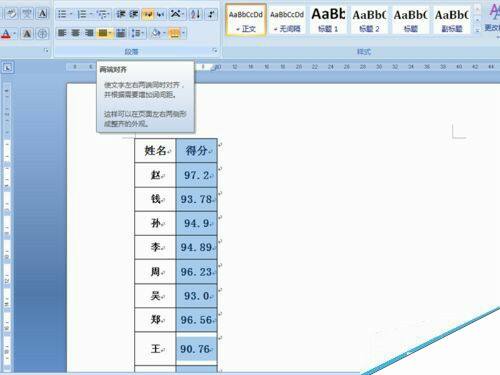The width and height of the screenshot is (500, 375).
Task: Click the name cell 周
Action: pos(155,272)
